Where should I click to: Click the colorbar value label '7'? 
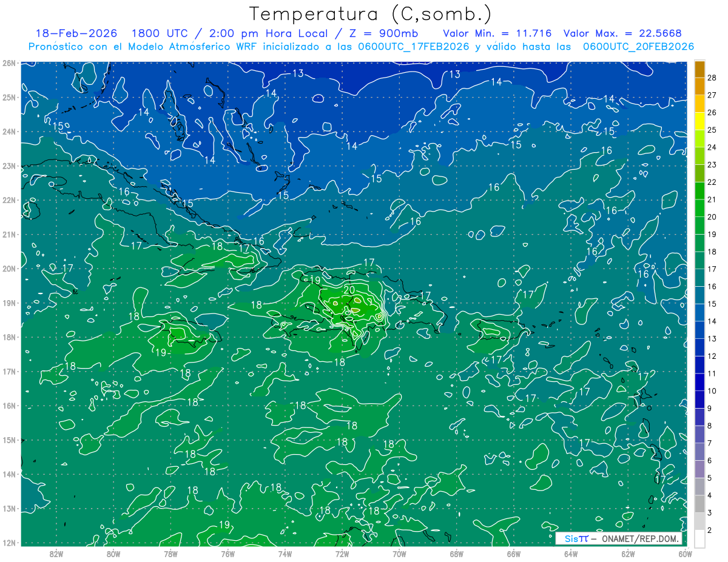coord(710,443)
